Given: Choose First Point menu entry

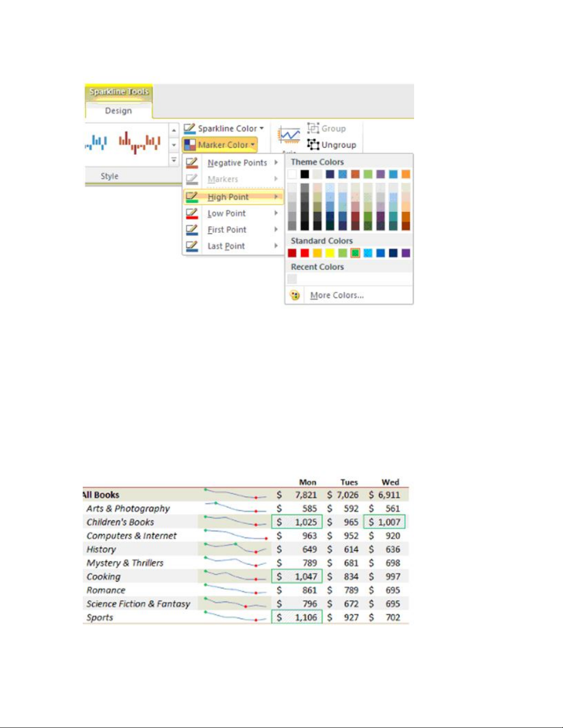Looking at the screenshot, I should click(x=227, y=230).
